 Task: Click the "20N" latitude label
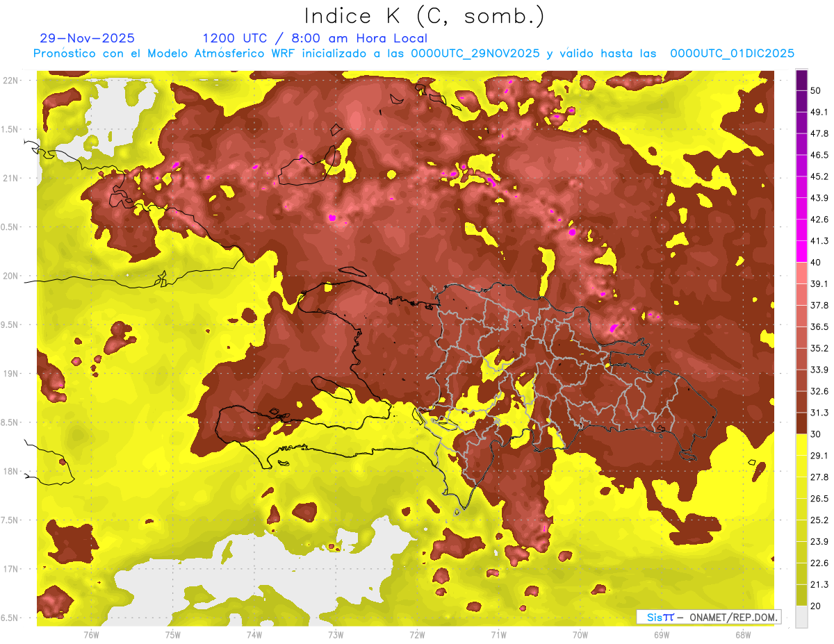[x=10, y=276]
